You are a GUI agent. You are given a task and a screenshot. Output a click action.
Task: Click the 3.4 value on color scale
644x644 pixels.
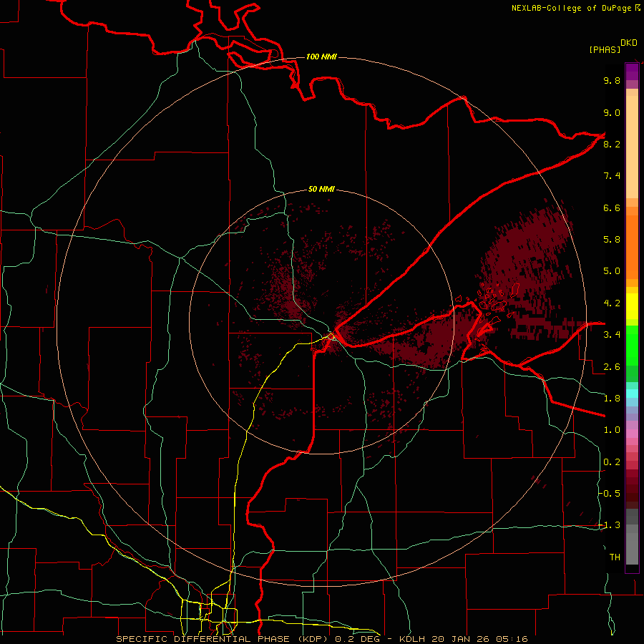612,335
